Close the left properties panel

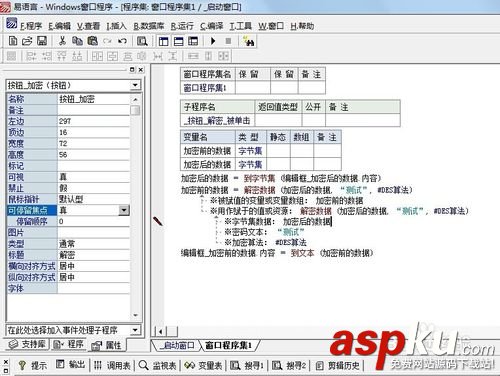(x=141, y=70)
